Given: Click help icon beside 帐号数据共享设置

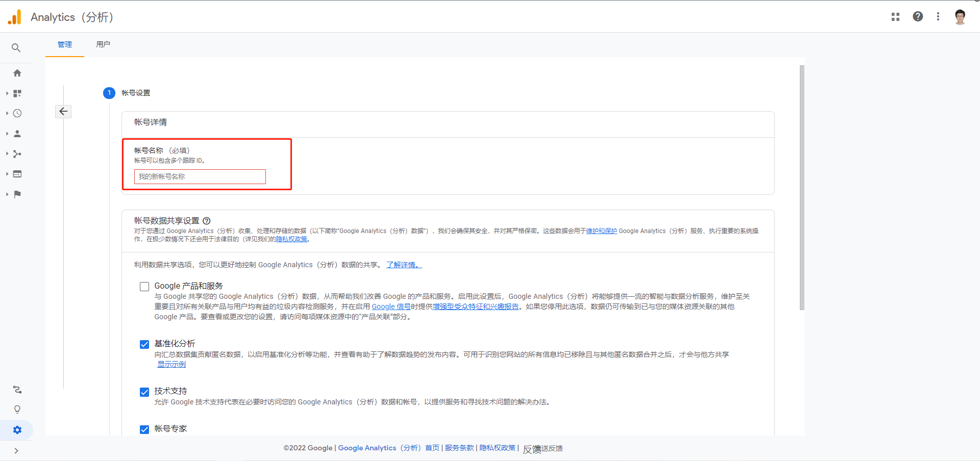Looking at the screenshot, I should click(207, 221).
